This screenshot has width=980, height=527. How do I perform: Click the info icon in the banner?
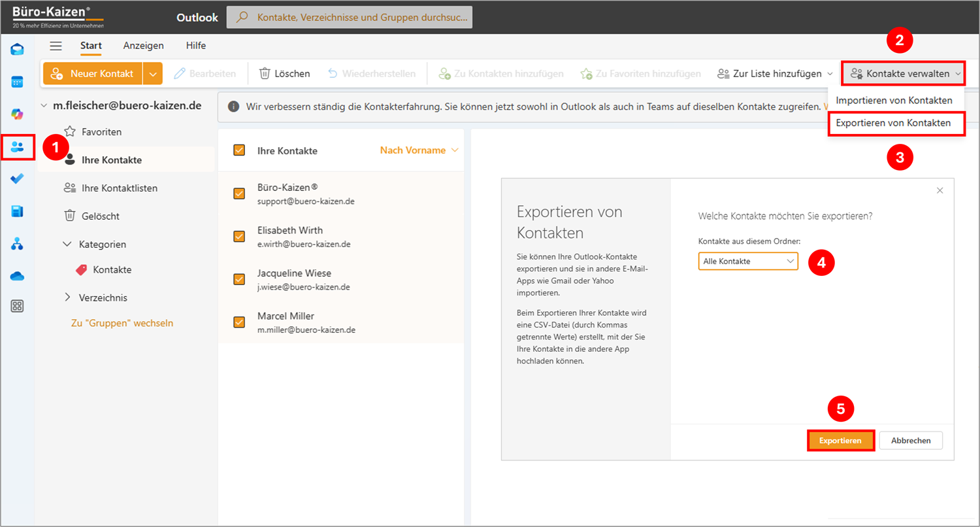(233, 106)
